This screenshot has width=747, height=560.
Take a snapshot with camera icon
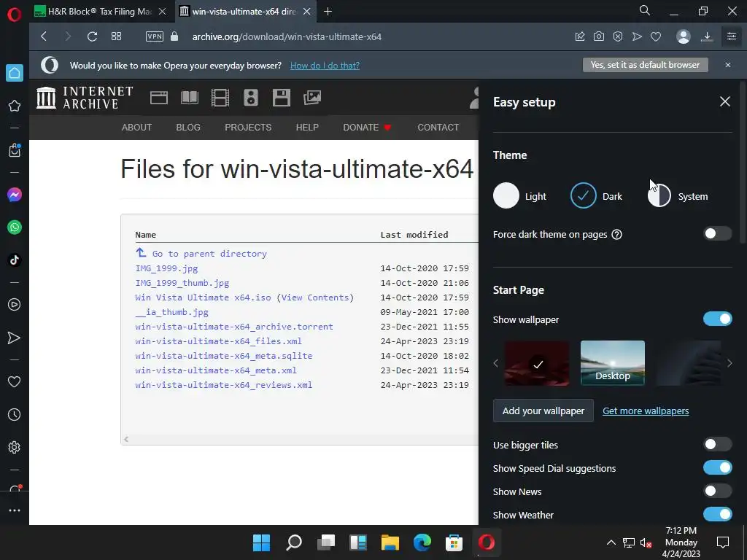point(599,36)
